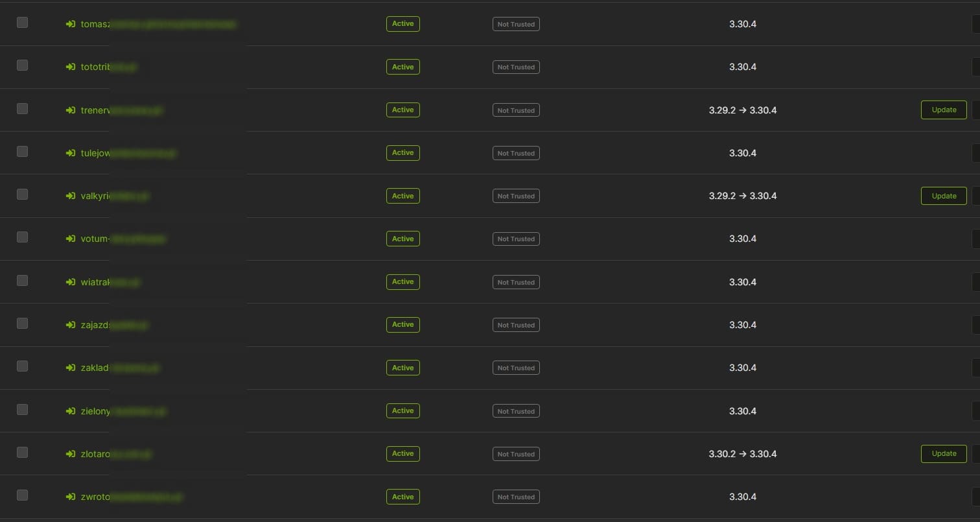This screenshot has height=522, width=980.
Task: Click the login icon beside trenerv site
Action: [x=71, y=110]
